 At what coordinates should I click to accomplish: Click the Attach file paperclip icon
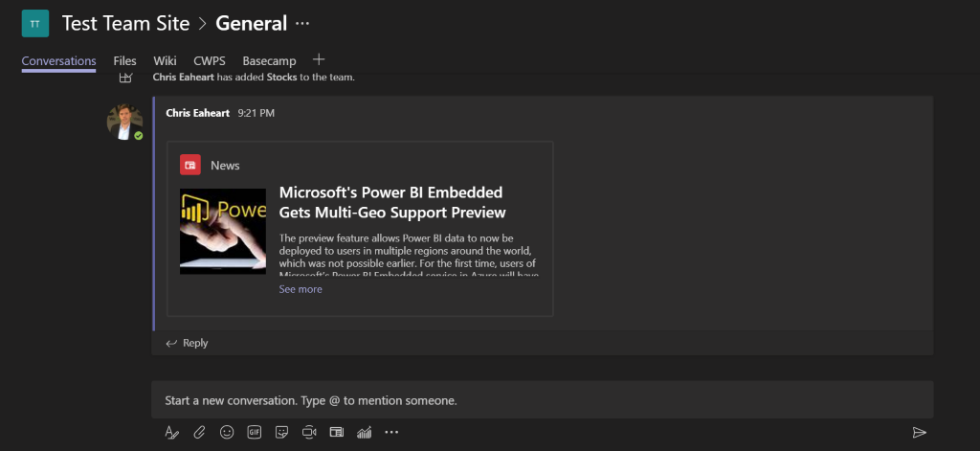[199, 433]
